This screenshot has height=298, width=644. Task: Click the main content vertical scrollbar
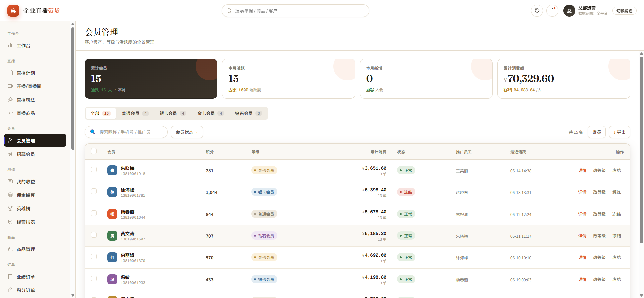pos(641,150)
